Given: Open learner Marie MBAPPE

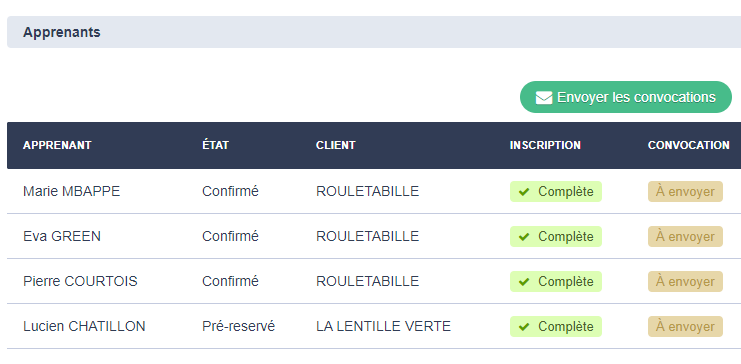Looking at the screenshot, I should coord(71,191).
